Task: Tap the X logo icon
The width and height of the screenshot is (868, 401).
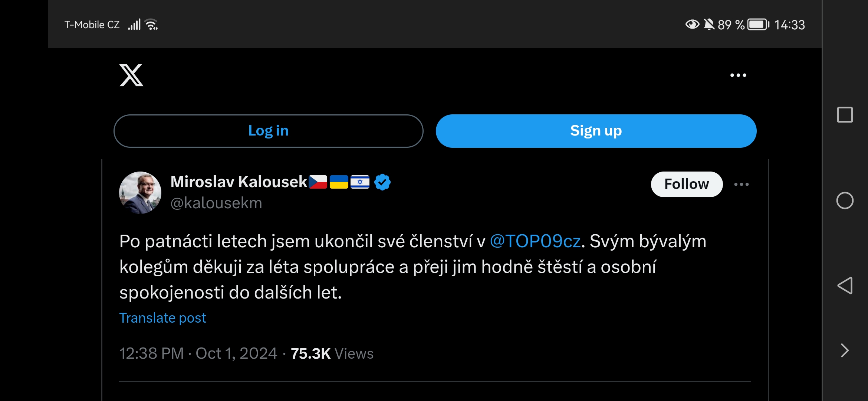Action: click(131, 75)
